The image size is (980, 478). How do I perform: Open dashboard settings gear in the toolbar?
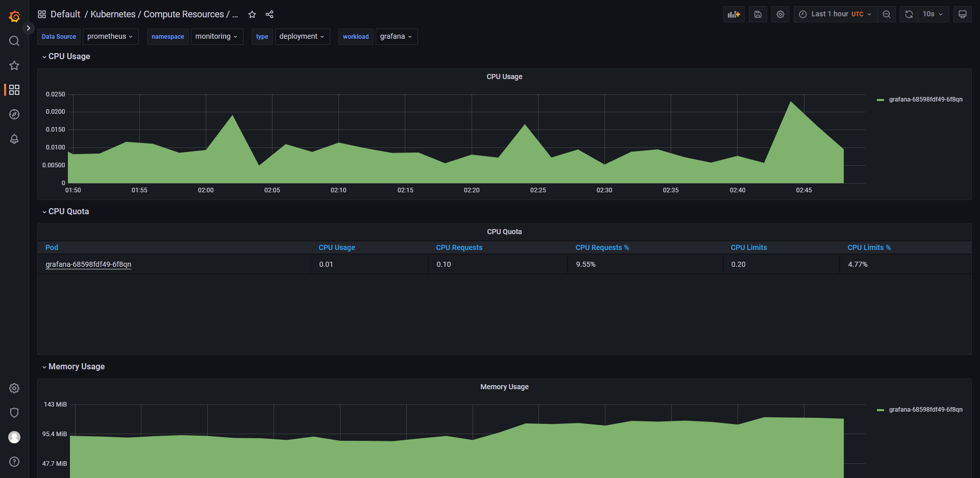coord(780,14)
